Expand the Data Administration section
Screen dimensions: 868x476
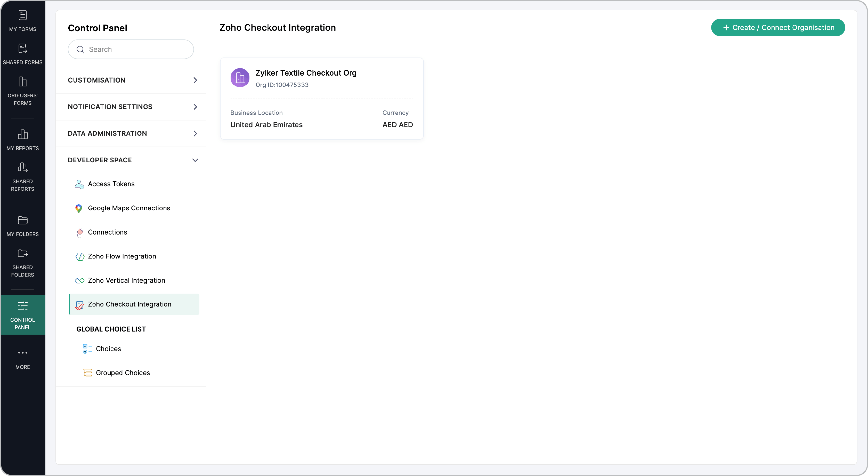coord(131,133)
